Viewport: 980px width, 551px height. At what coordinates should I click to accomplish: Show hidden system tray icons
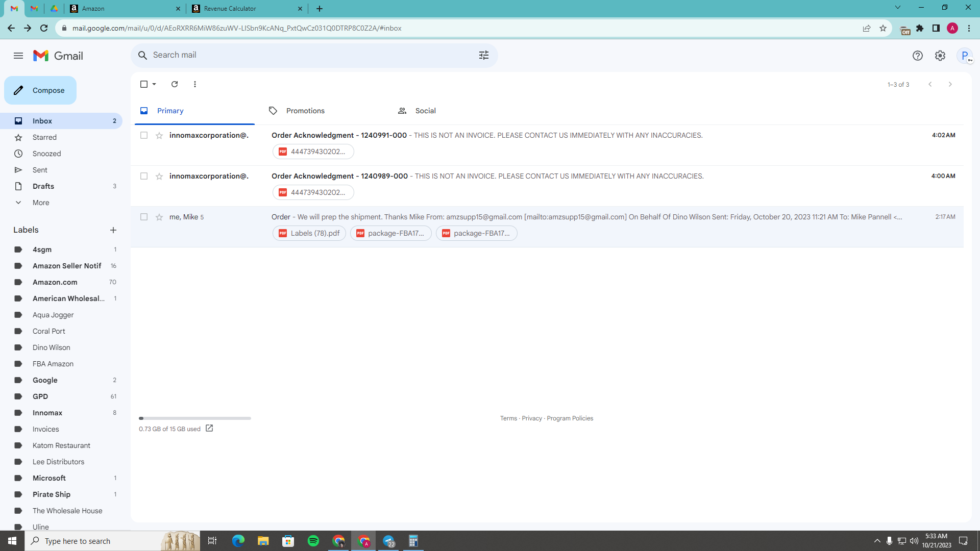[x=877, y=541]
